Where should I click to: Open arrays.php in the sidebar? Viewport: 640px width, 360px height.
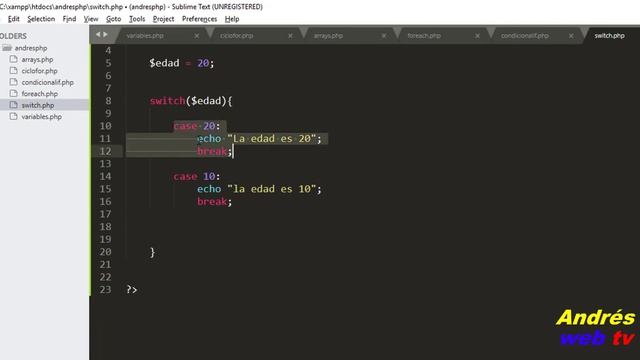click(x=37, y=60)
